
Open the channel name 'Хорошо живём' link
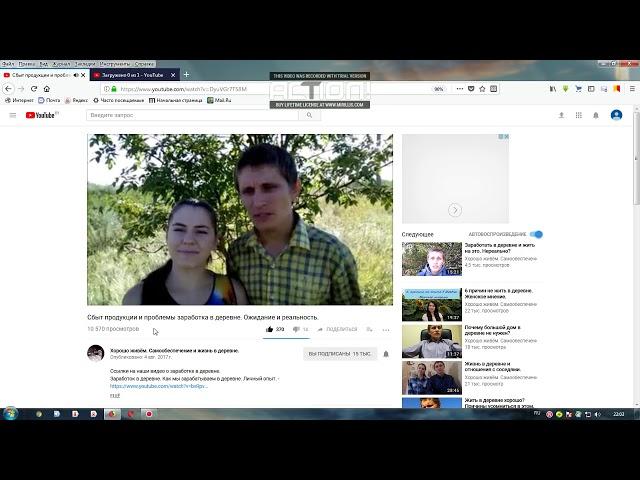click(174, 350)
